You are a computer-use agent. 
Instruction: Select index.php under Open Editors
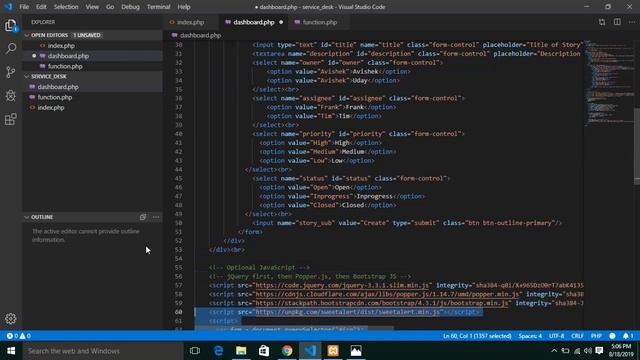tap(61, 46)
